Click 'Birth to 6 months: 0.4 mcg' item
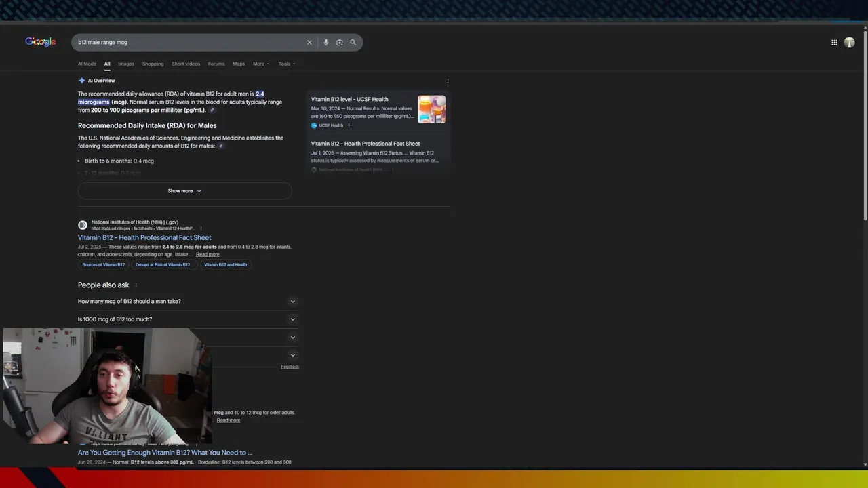This screenshot has height=488, width=868. pos(119,161)
